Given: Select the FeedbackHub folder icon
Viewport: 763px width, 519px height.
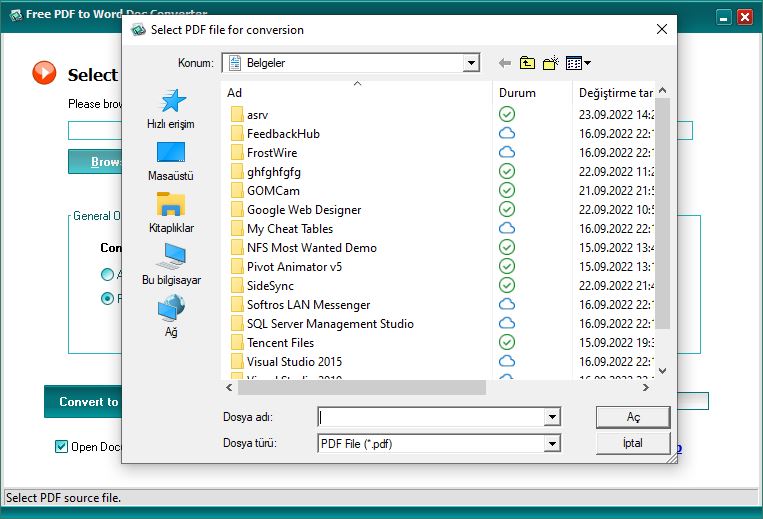Looking at the screenshot, I should 237,133.
